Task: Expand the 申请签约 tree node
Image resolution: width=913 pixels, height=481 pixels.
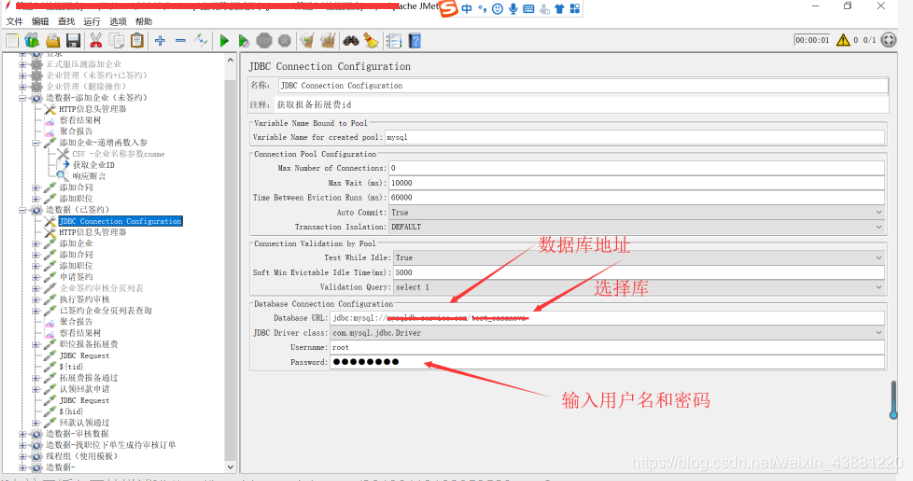Action: tap(36, 277)
